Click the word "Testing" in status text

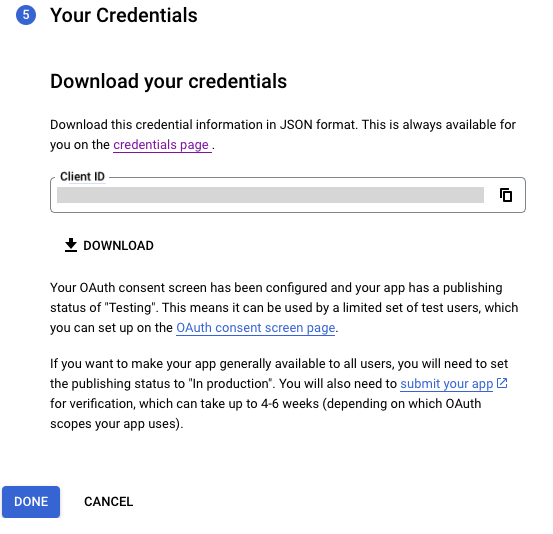point(130,308)
